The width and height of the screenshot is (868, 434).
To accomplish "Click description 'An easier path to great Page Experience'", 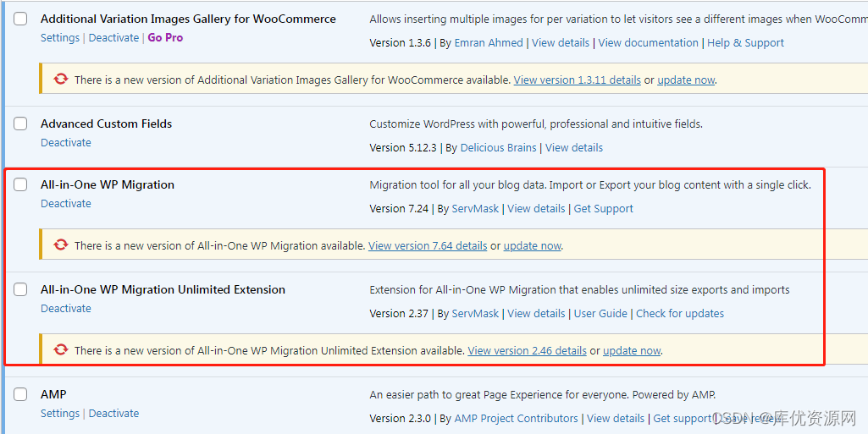I will [x=543, y=395].
